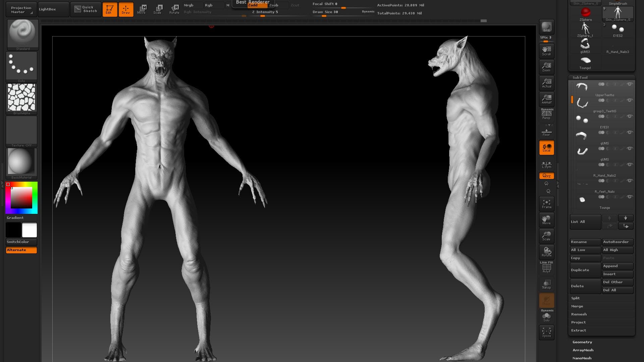644x362 pixels.
Task: Toggle Local transformations icon
Action: pyautogui.click(x=546, y=147)
